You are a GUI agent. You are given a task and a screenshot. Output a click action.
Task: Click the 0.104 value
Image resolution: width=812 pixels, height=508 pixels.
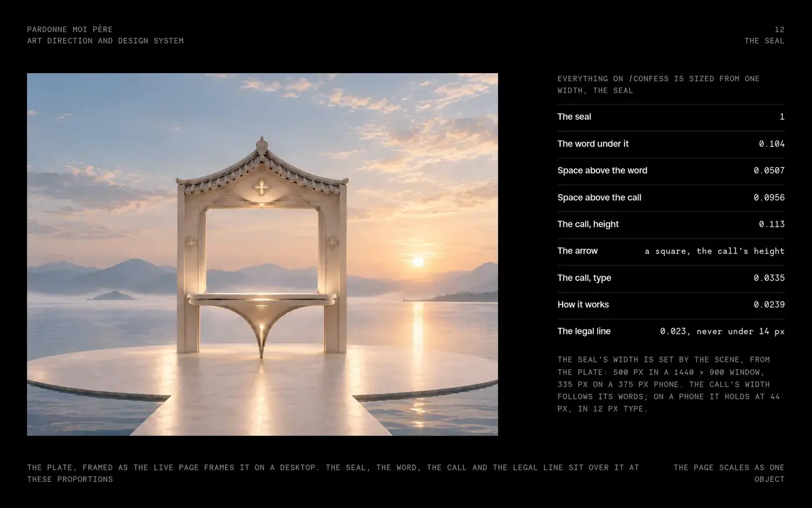coord(771,144)
